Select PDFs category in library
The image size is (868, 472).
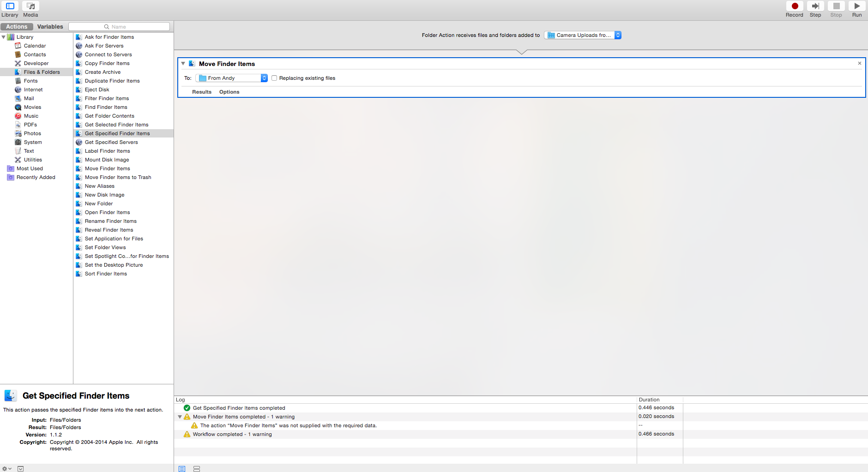(x=30, y=125)
